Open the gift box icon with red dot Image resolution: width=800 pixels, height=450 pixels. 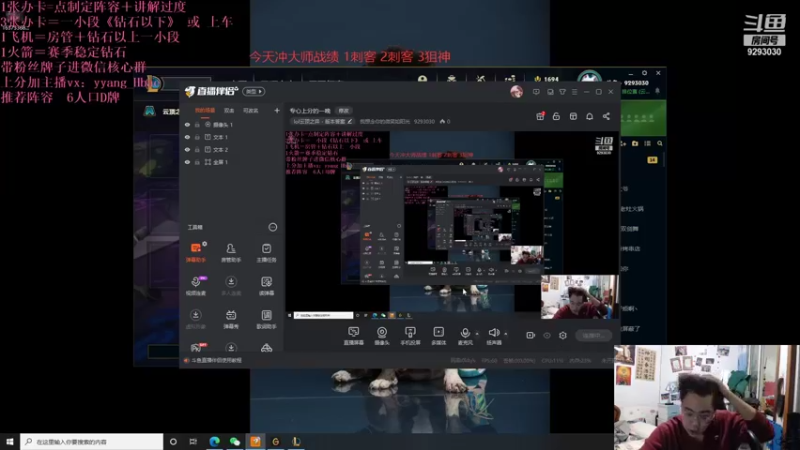540,116
